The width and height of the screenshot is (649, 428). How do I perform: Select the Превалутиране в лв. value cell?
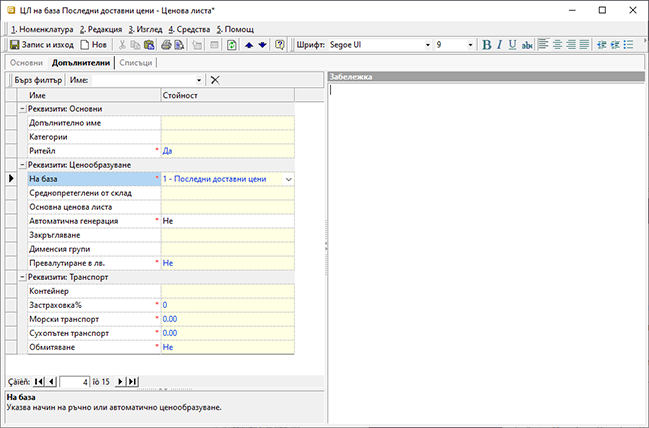pos(227,263)
